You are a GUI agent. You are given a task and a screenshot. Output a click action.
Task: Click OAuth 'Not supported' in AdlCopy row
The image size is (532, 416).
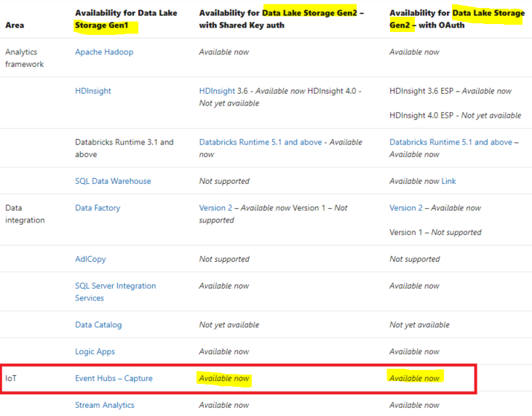[x=415, y=259]
